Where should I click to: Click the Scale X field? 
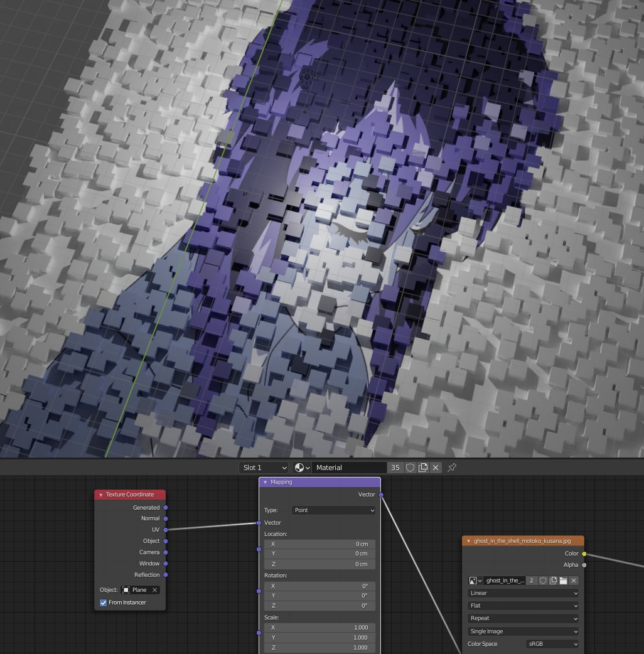(319, 627)
